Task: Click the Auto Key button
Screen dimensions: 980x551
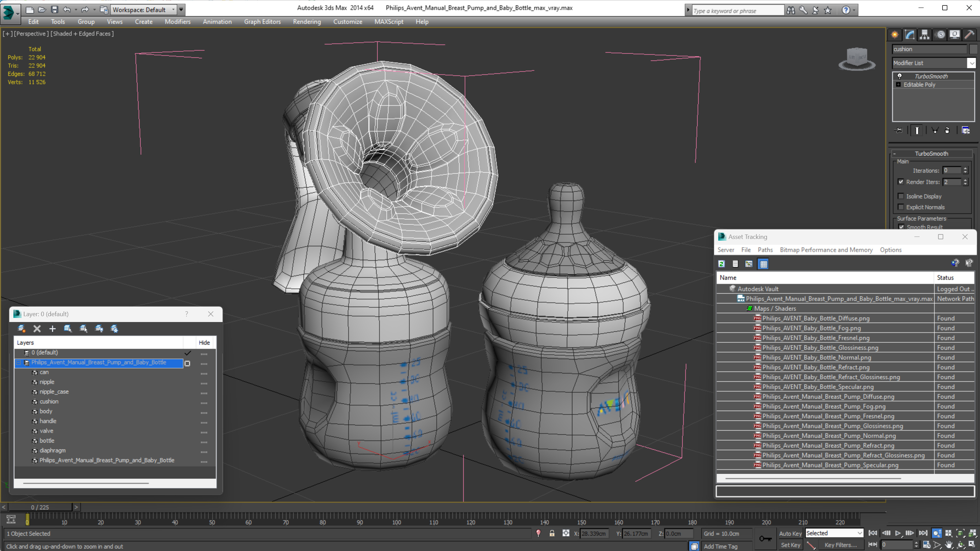Action: coord(790,533)
